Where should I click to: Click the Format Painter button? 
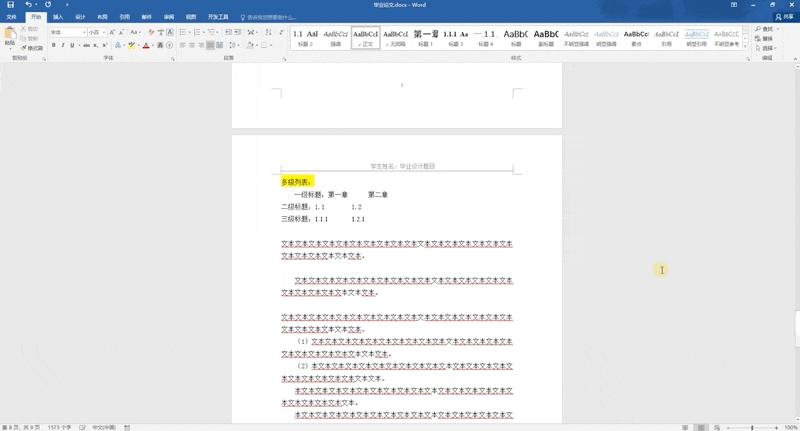click(x=33, y=48)
